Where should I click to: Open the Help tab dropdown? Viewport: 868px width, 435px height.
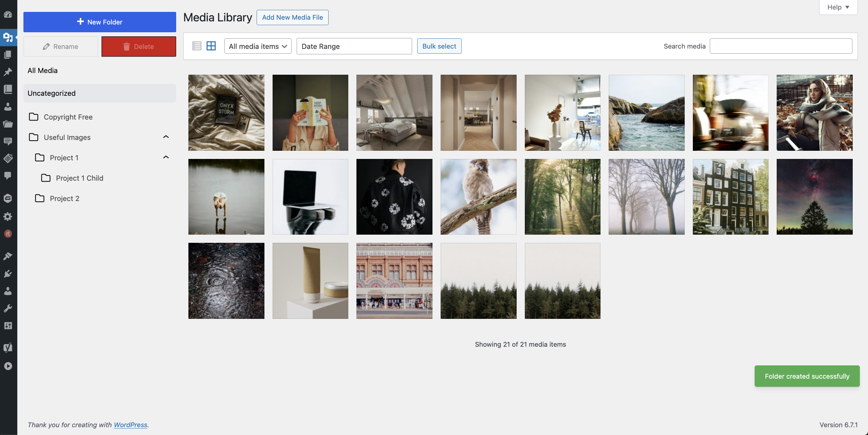838,7
